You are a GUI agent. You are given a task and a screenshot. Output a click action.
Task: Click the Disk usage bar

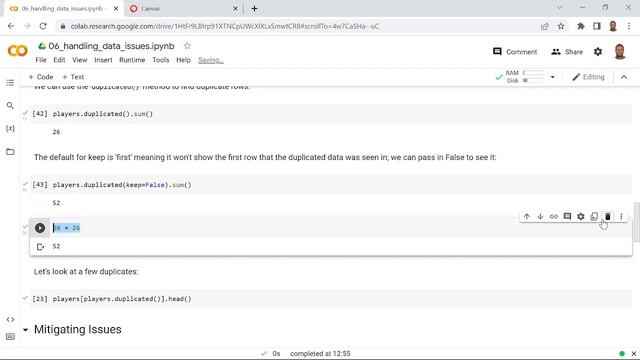533,80
